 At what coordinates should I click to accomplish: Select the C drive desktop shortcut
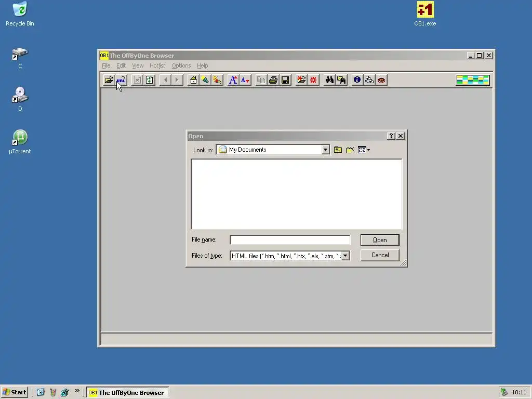click(20, 58)
